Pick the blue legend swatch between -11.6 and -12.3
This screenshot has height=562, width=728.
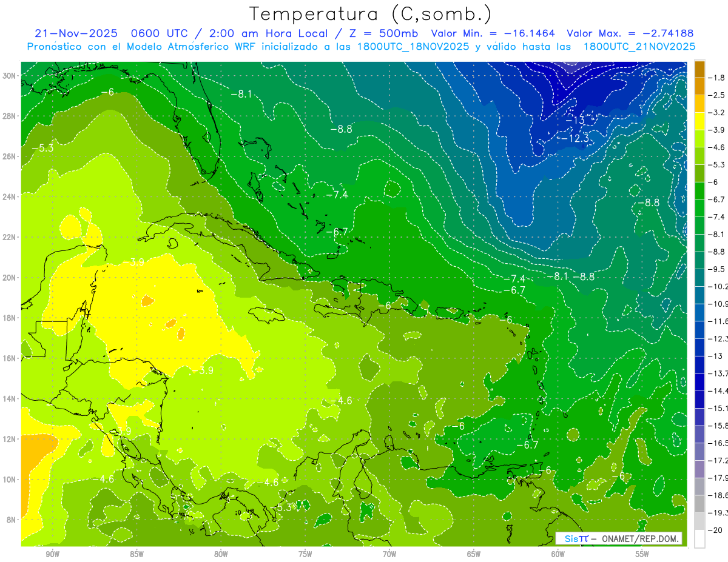[x=699, y=329]
